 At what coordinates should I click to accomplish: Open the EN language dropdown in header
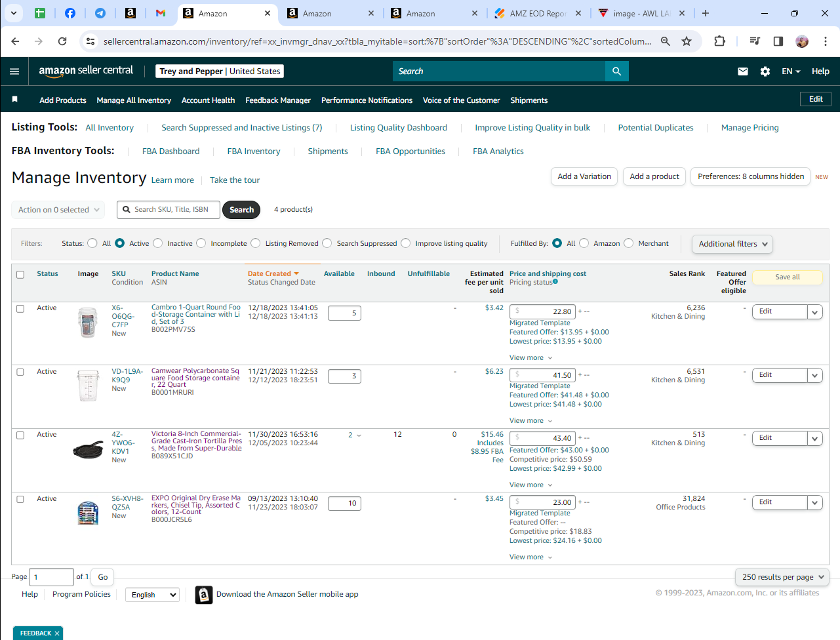coord(791,71)
